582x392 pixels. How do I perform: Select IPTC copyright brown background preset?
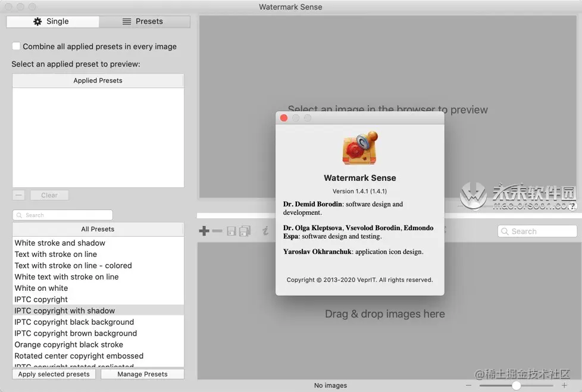click(x=98, y=333)
